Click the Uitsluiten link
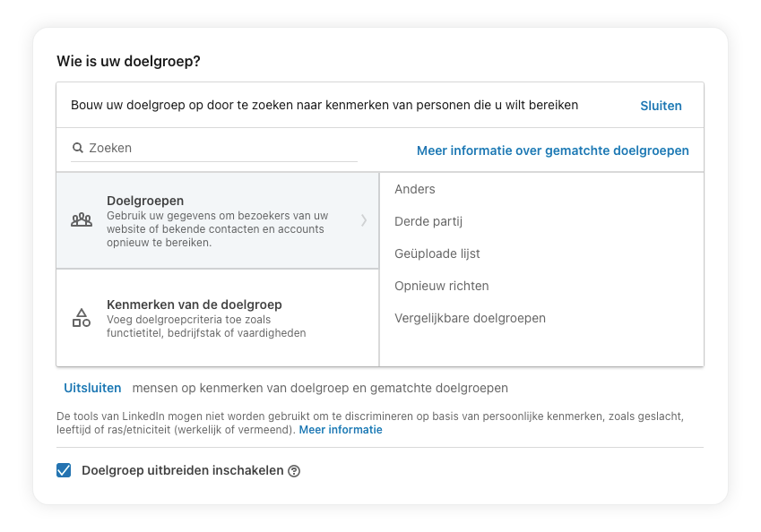This screenshot has width=761, height=532. tap(92, 388)
